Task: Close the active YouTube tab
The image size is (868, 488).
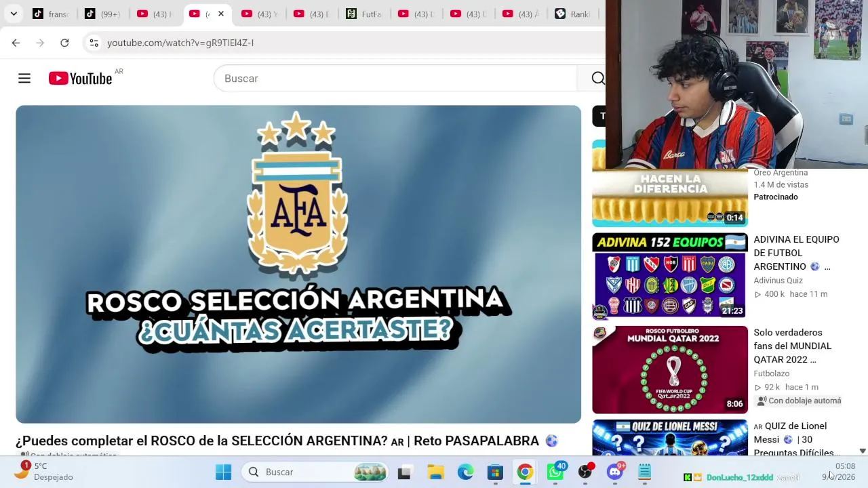Action: click(x=220, y=14)
